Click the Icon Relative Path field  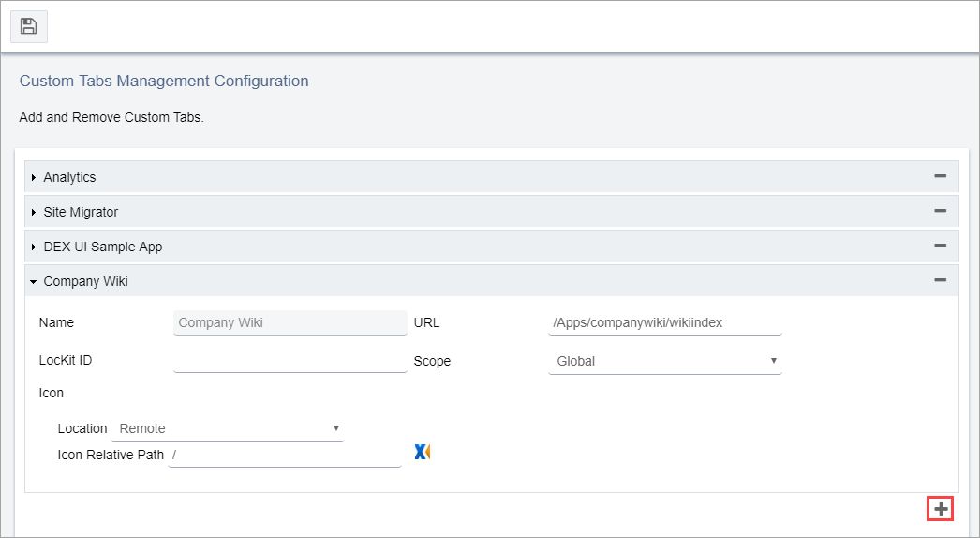click(285, 455)
